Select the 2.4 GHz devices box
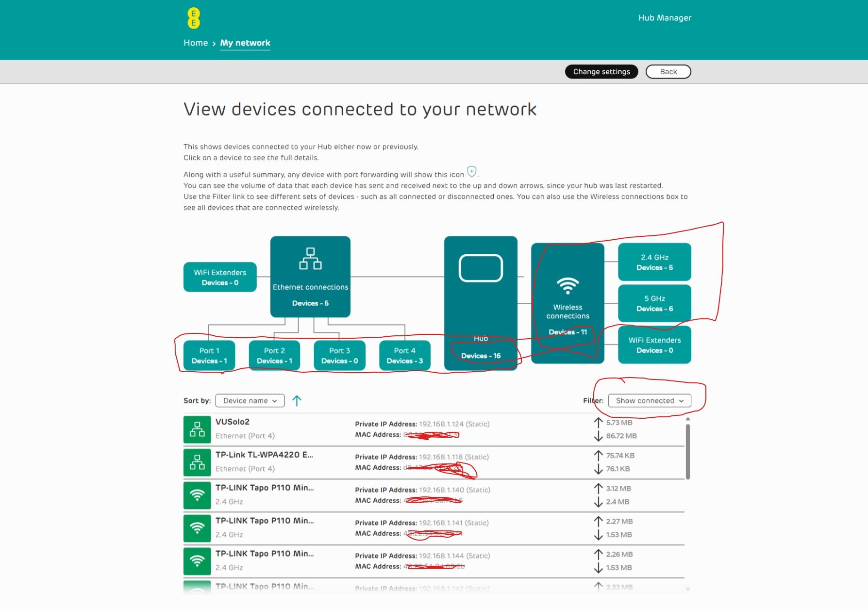The height and width of the screenshot is (609, 868). 654,262
